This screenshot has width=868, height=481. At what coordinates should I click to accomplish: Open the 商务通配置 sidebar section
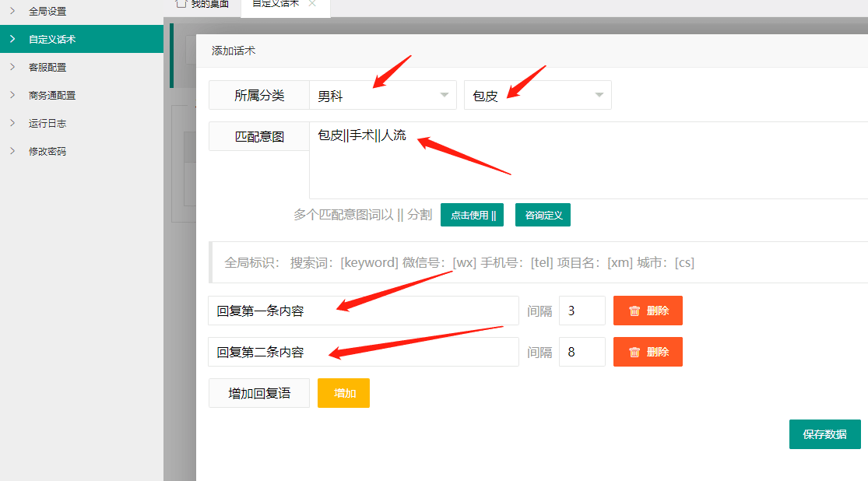pos(52,95)
